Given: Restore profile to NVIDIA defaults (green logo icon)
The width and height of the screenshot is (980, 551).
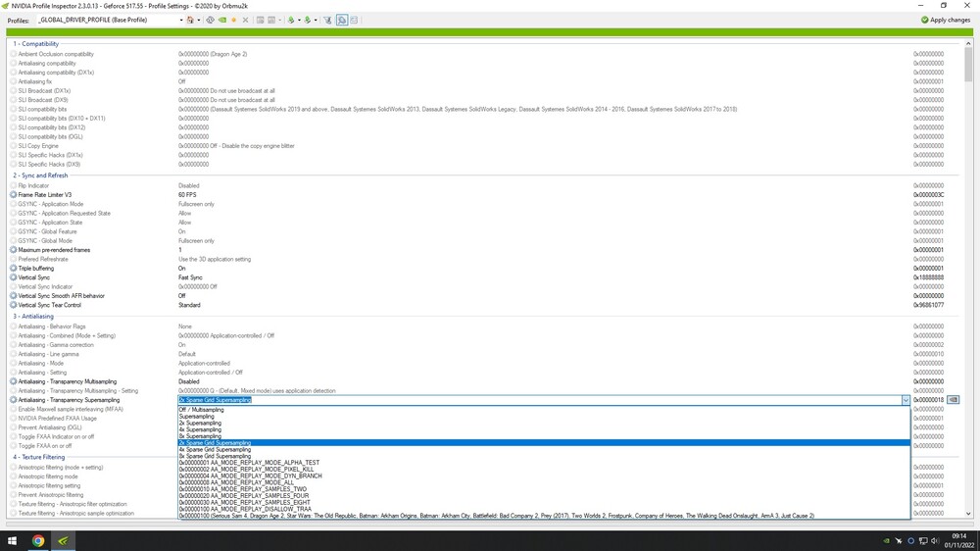Looking at the screenshot, I should 222,20.
